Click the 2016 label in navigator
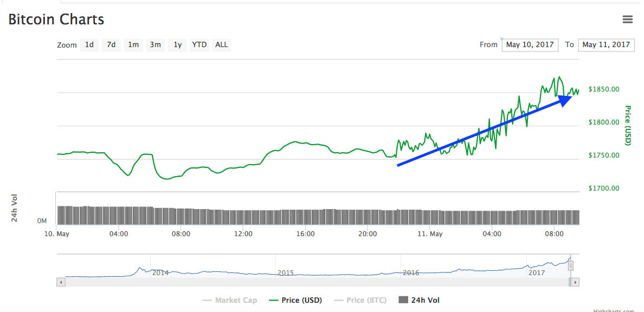Image resolution: width=644 pixels, height=312 pixels. click(x=411, y=272)
